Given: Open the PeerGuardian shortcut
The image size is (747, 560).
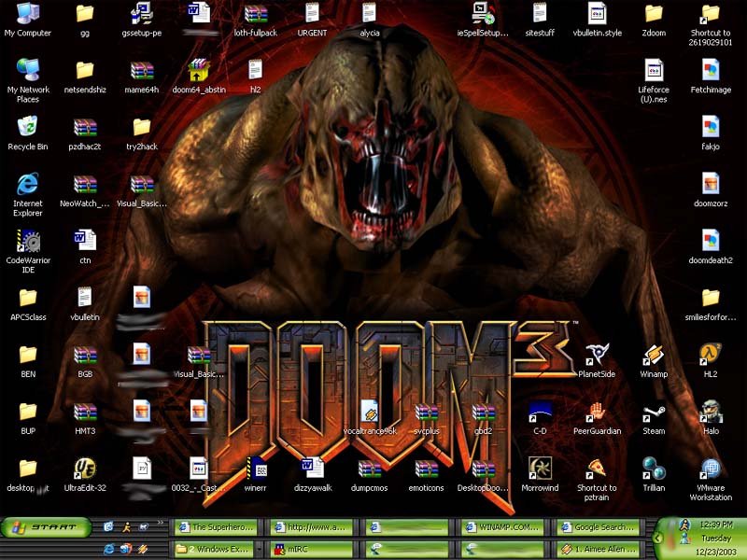Looking at the screenshot, I should 597,418.
